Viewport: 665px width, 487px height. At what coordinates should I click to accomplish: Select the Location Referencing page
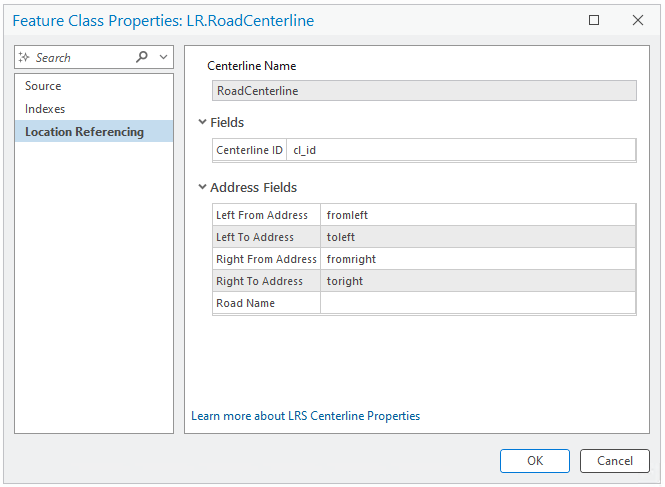point(94,132)
